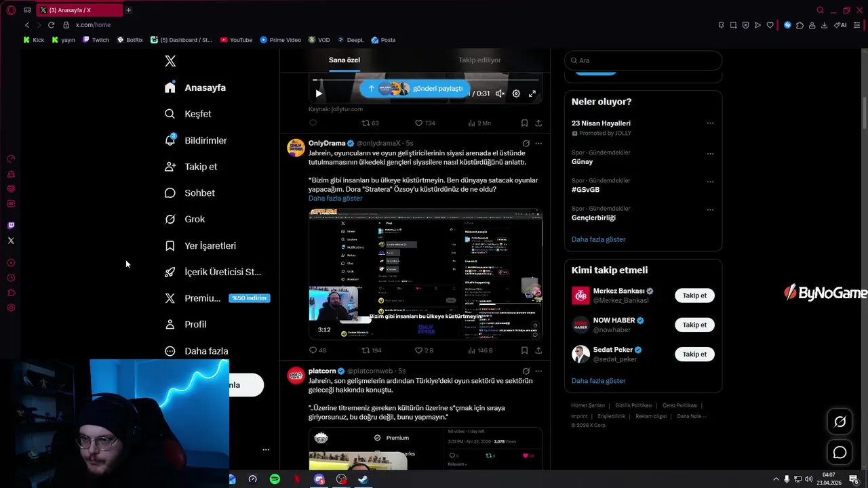Open OnlyDrama video thumbnail
This screenshot has height=488, width=868.
point(425,274)
